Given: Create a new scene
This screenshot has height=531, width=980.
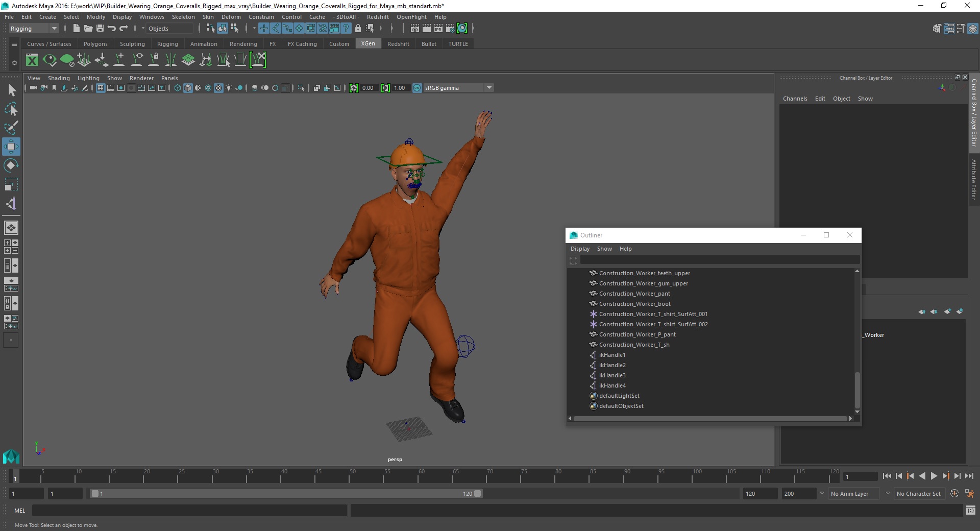Looking at the screenshot, I should (76, 29).
